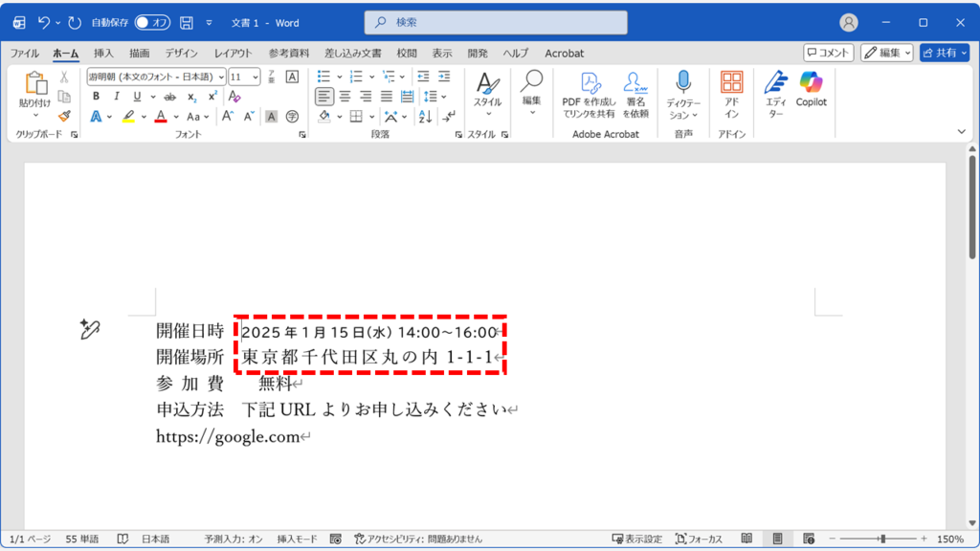
Task: Switch to the 挿入 ribbon tab
Action: [104, 54]
